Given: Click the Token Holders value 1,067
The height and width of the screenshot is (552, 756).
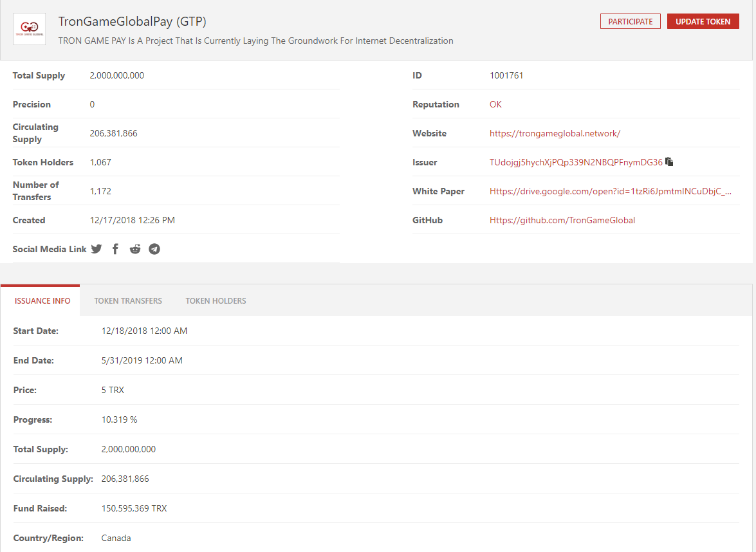Looking at the screenshot, I should tap(100, 163).
